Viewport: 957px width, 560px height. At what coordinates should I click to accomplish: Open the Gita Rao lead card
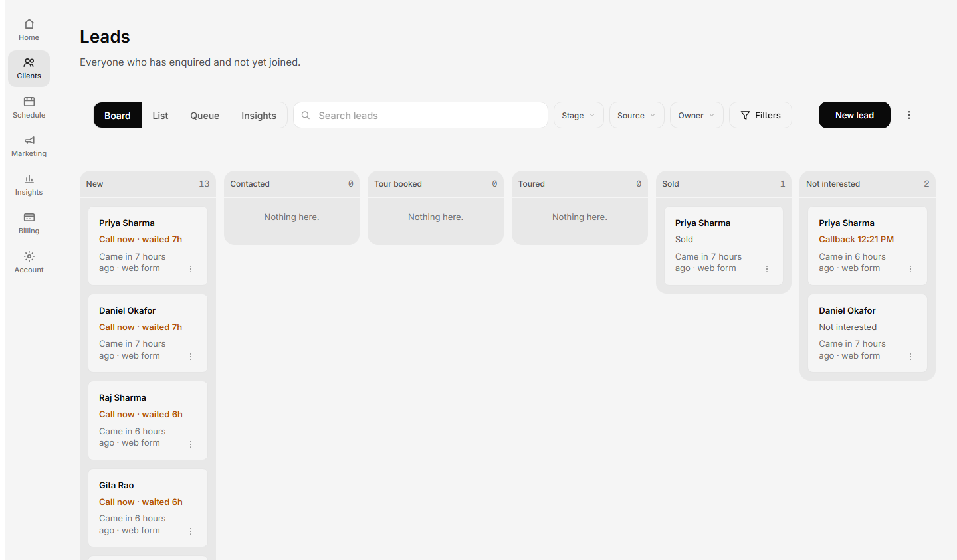click(x=148, y=508)
